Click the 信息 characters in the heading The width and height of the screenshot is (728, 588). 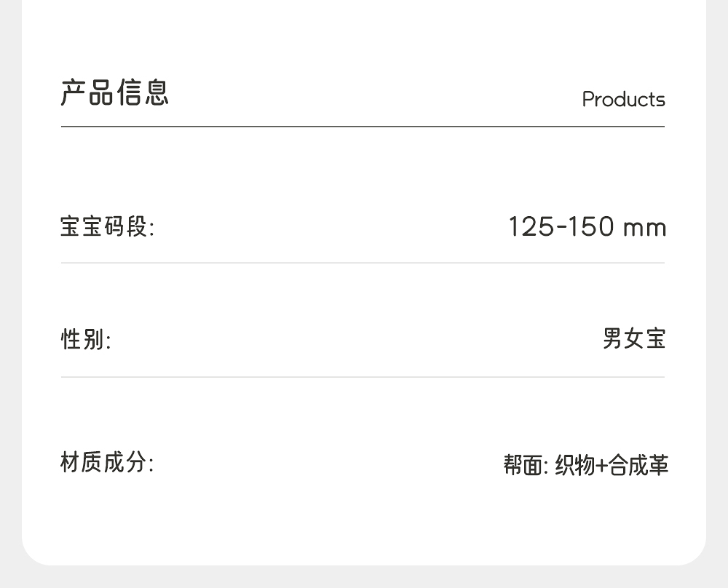point(143,93)
